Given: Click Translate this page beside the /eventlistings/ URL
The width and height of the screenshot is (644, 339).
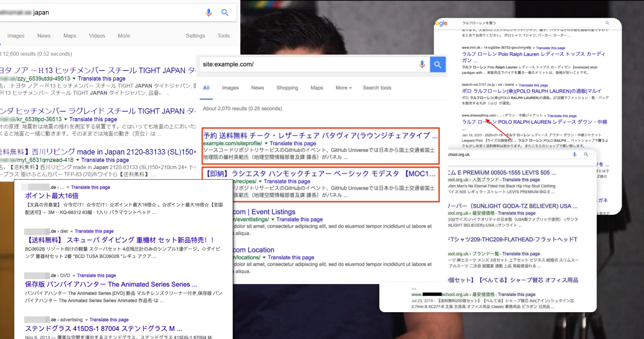Looking at the screenshot, I should click(x=300, y=220).
